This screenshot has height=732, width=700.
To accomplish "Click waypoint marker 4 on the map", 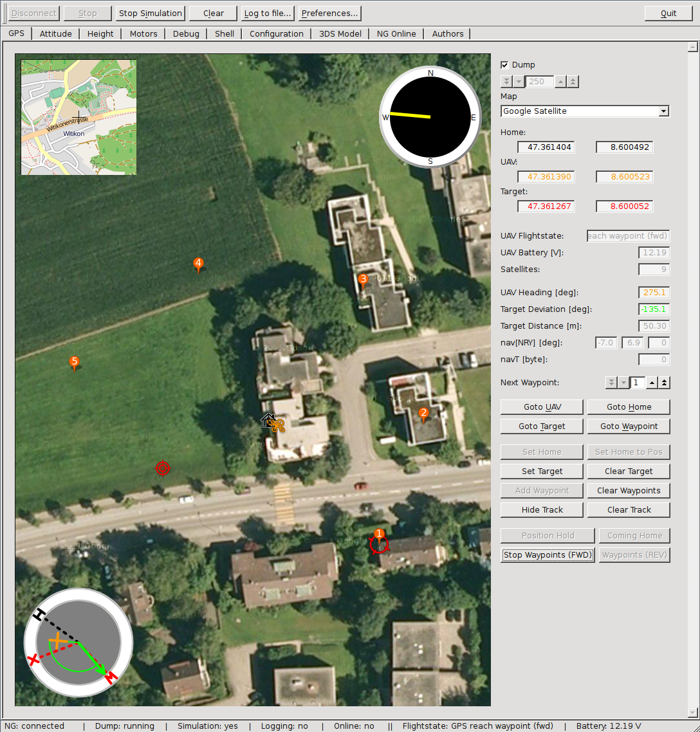I will (x=198, y=265).
